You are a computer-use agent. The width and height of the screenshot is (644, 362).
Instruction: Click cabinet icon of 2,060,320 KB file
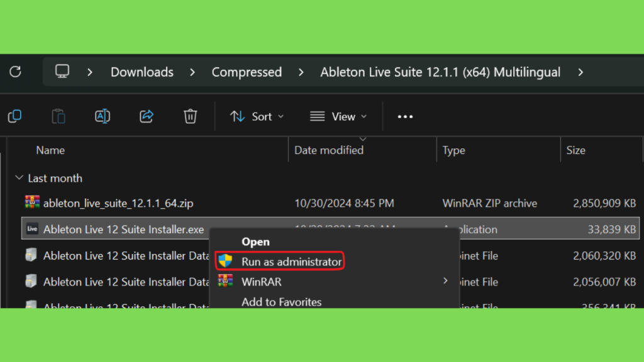click(x=31, y=255)
